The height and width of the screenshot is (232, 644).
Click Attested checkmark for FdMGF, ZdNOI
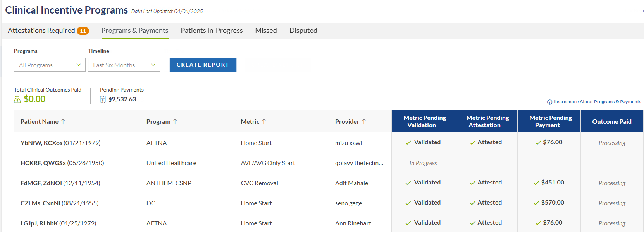[473, 183]
